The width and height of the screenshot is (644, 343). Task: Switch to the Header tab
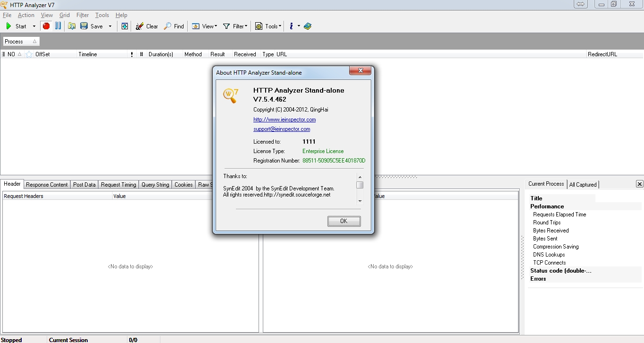click(12, 184)
